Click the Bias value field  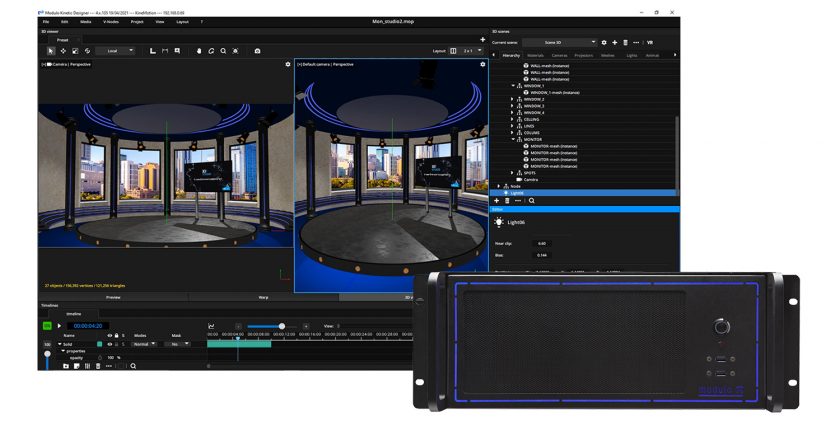tap(542, 255)
